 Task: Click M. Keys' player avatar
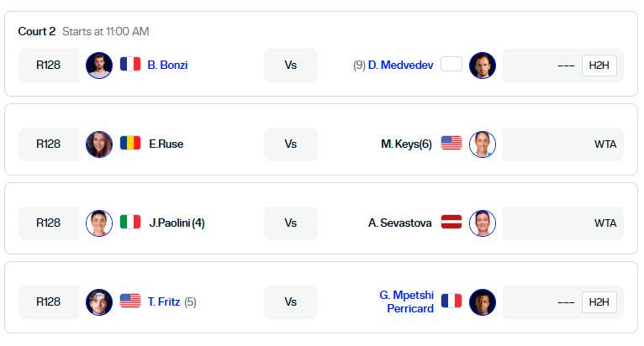483,144
